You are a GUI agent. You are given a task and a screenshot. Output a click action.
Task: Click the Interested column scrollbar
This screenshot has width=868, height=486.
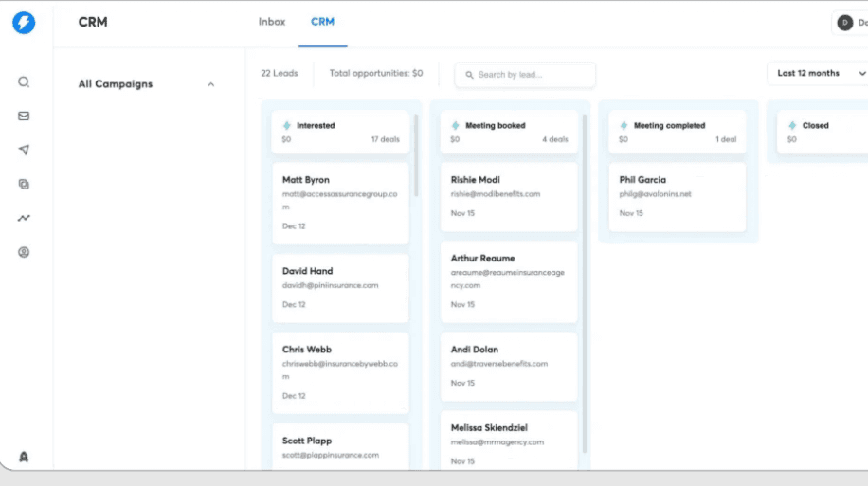pos(416,155)
